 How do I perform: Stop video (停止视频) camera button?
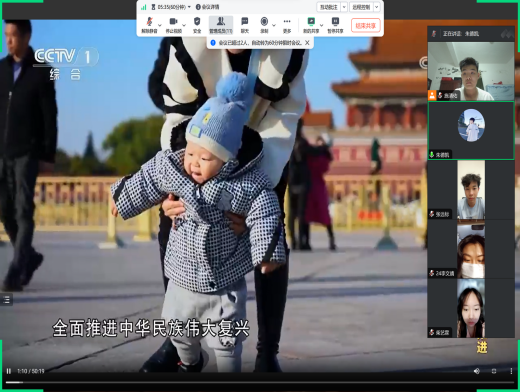point(173,25)
